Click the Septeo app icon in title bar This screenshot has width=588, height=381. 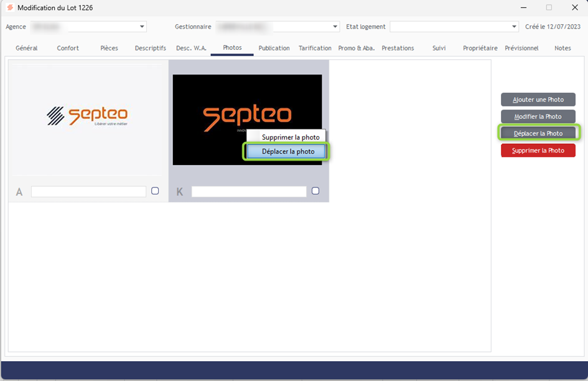click(x=9, y=7)
